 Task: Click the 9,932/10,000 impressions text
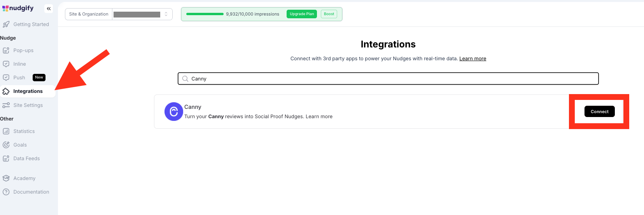pyautogui.click(x=252, y=14)
